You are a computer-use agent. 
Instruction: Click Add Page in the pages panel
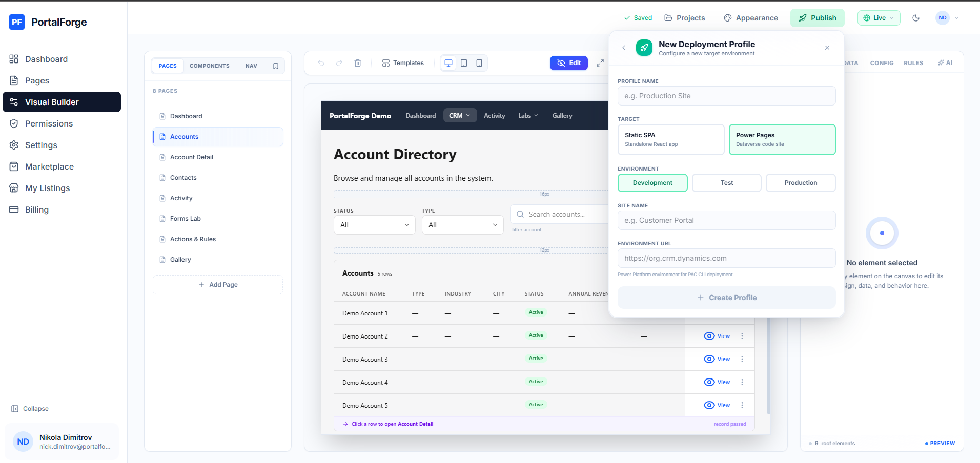[217, 284]
